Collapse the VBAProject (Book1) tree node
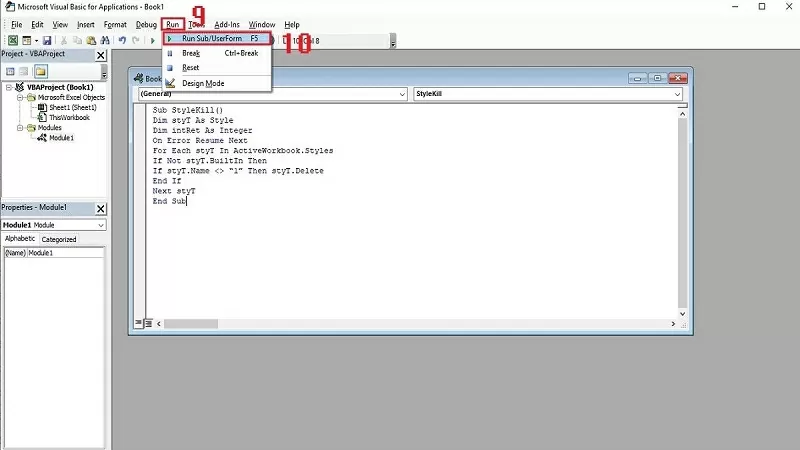Screen dimensions: 800x450 point(9,87)
